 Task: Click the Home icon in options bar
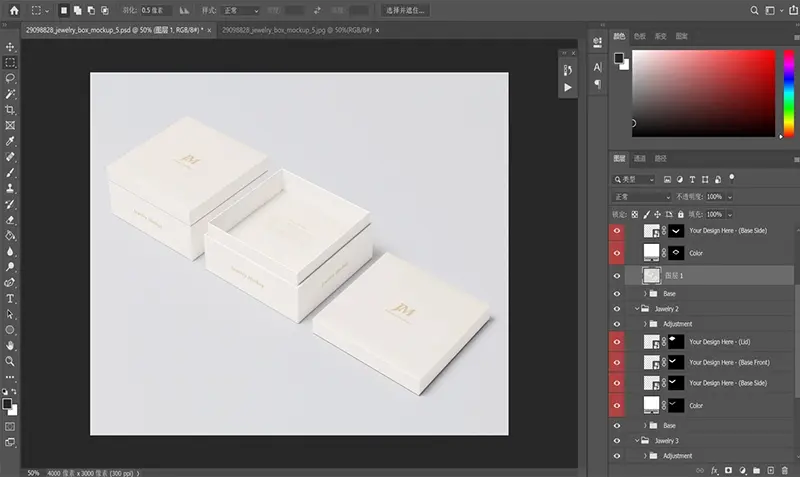coord(14,10)
